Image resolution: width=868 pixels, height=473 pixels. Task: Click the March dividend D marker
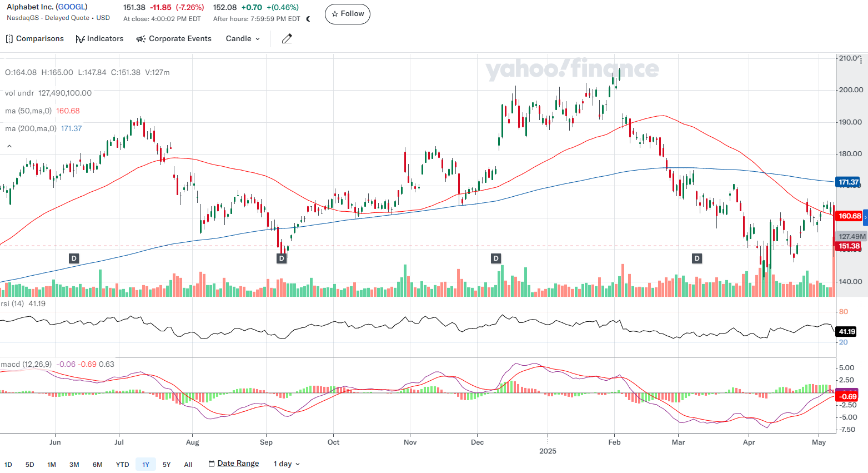[x=697, y=258]
